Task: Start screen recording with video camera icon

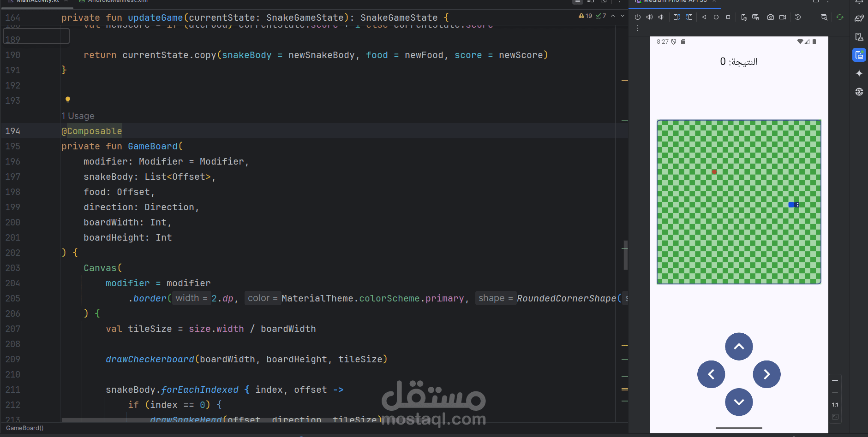Action: pos(783,17)
